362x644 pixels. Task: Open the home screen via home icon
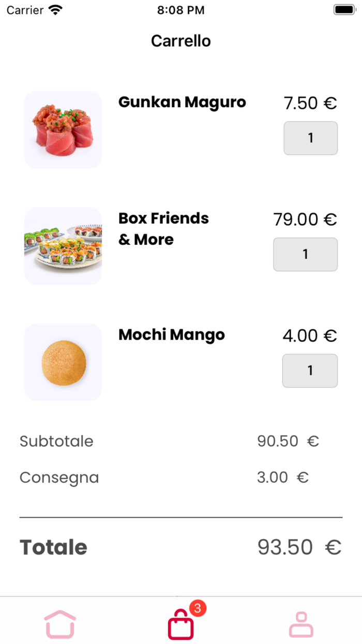tap(60, 623)
